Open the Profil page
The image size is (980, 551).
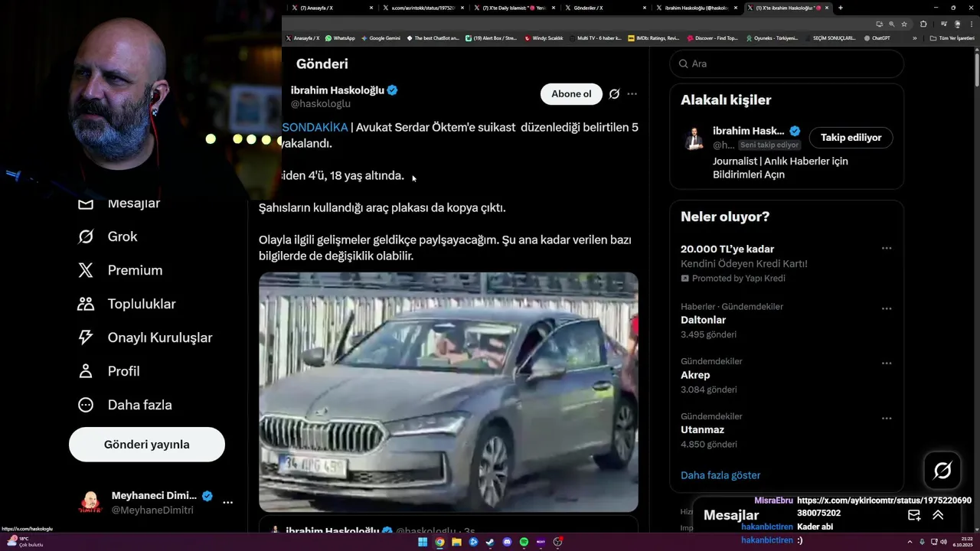coord(109,371)
